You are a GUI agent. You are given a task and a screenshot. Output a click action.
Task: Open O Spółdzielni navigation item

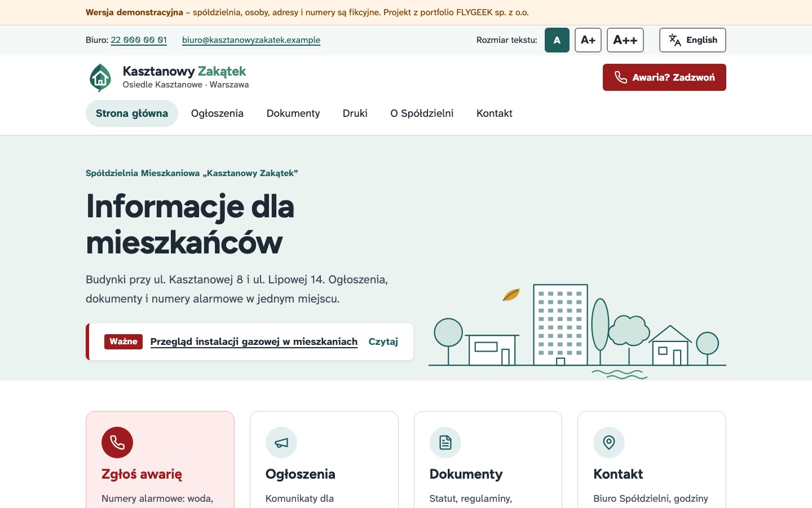pos(422,113)
